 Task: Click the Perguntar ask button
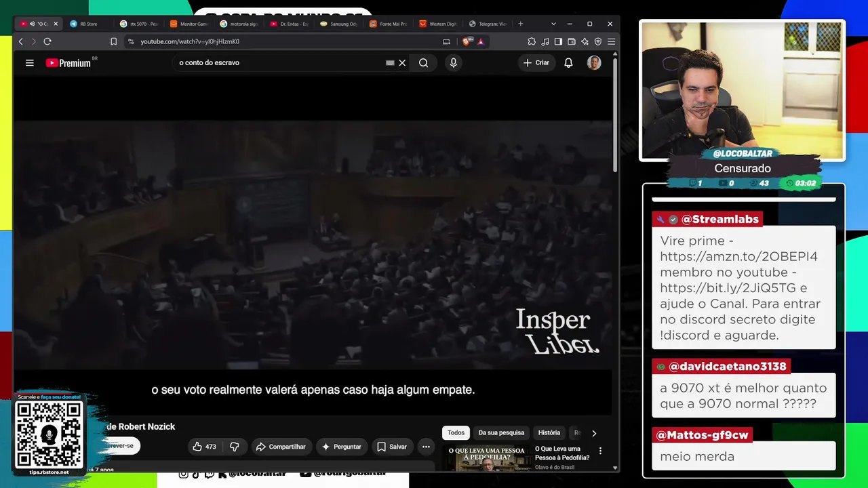(341, 447)
